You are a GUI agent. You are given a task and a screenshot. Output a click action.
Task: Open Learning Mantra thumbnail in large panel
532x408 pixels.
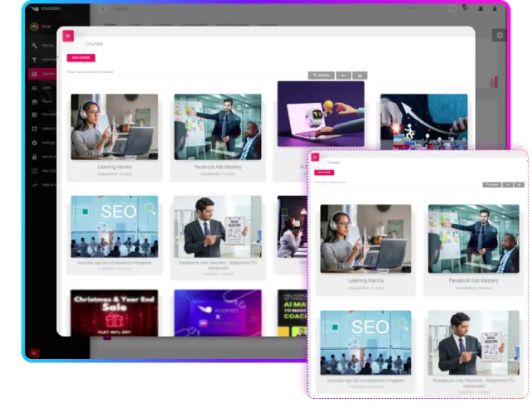point(114,127)
